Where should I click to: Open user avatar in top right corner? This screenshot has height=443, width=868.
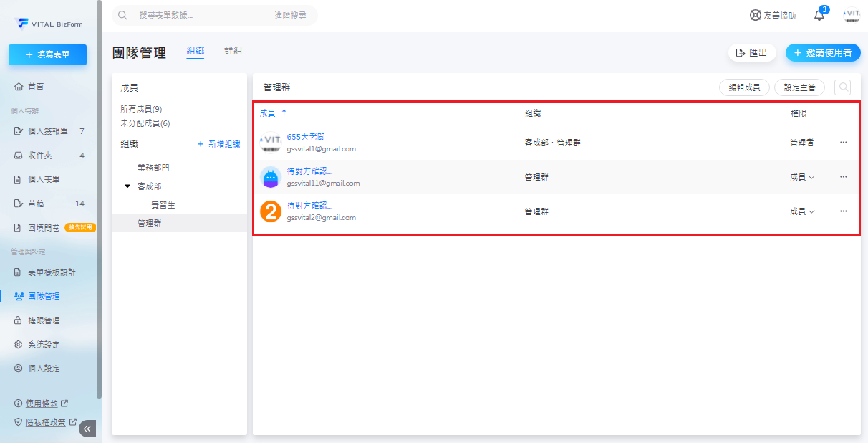(852, 16)
